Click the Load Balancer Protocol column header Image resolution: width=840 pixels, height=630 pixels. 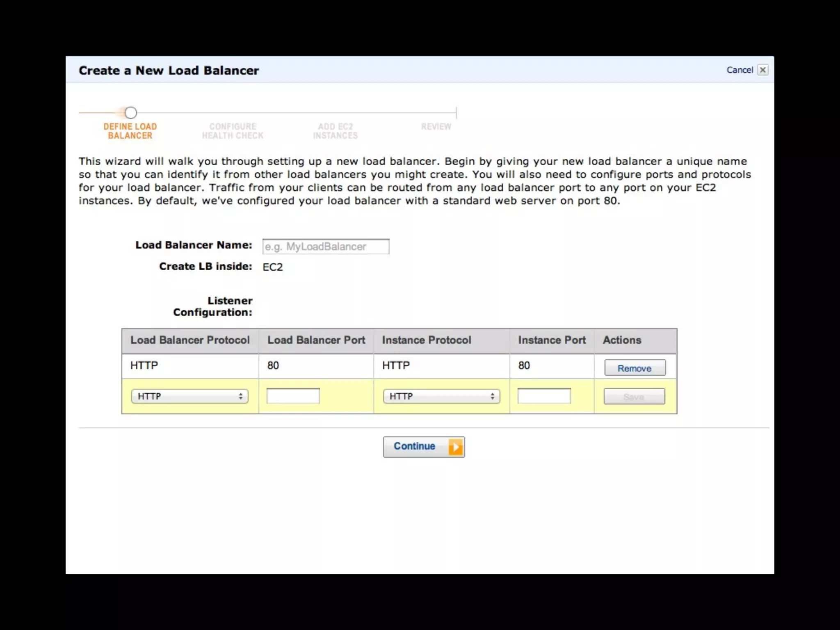tap(190, 340)
